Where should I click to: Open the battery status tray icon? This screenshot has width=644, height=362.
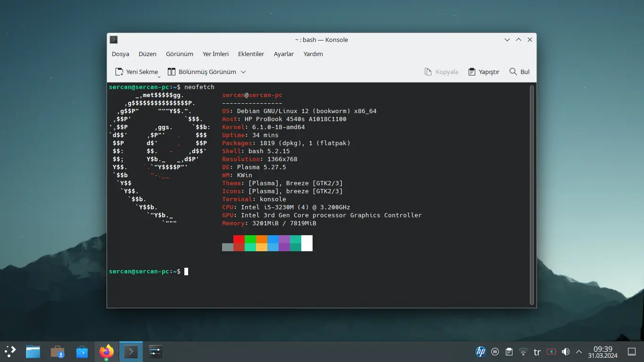click(552, 352)
